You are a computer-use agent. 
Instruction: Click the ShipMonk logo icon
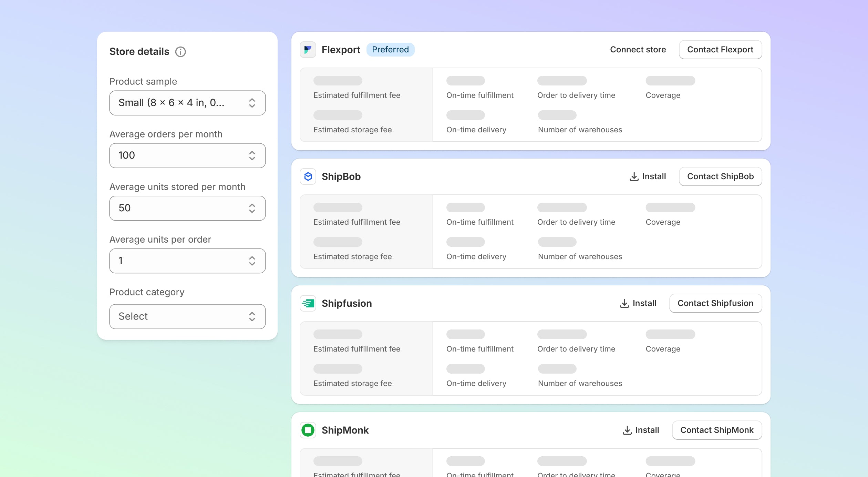308,430
